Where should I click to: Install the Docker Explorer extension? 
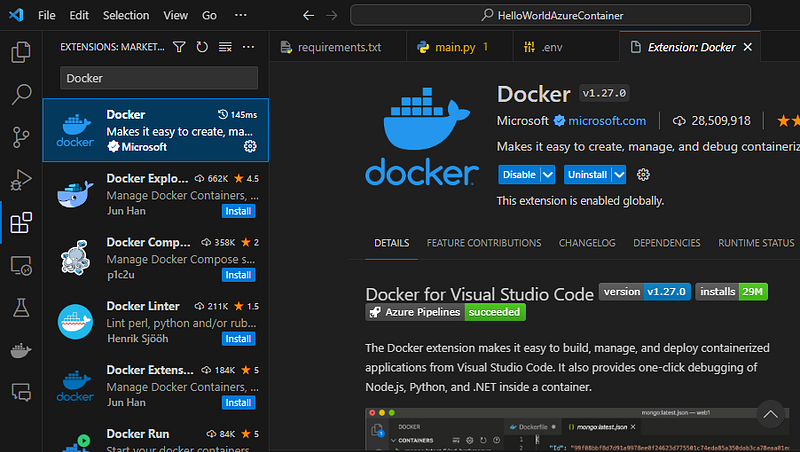coord(238,211)
